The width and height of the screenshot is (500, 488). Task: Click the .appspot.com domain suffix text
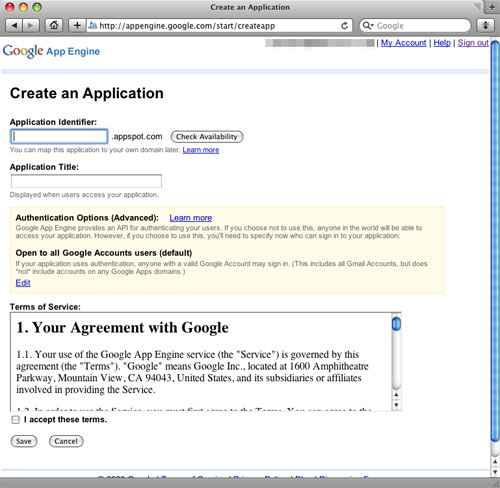coord(137,137)
